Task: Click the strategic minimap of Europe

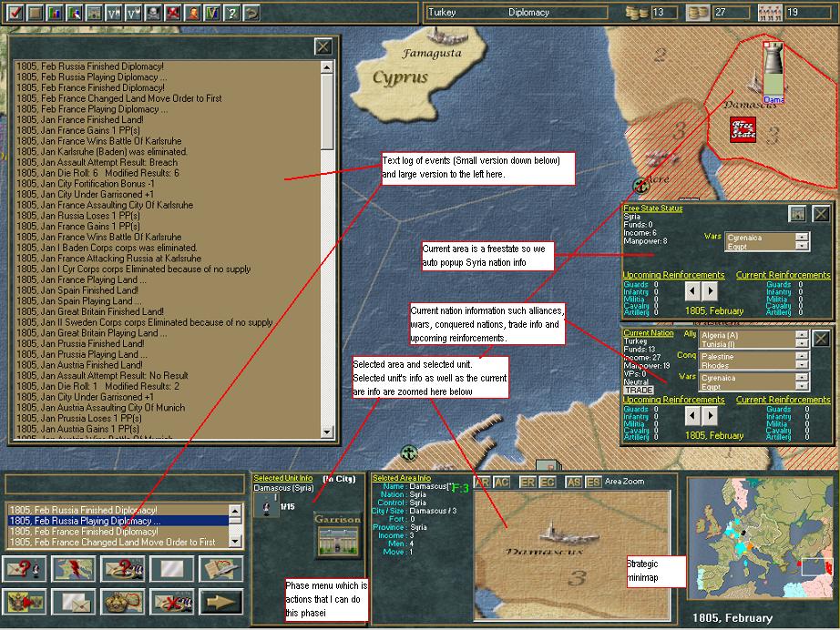Action: 761,538
